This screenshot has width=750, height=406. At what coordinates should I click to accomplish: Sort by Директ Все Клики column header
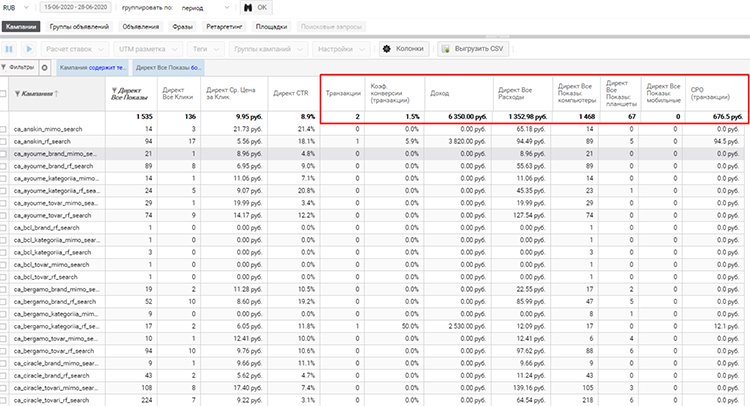click(177, 93)
